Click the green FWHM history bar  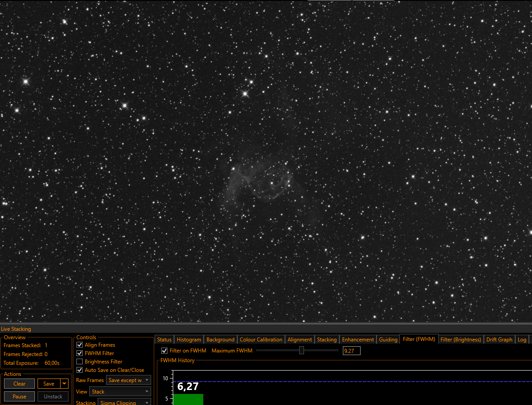click(x=188, y=399)
